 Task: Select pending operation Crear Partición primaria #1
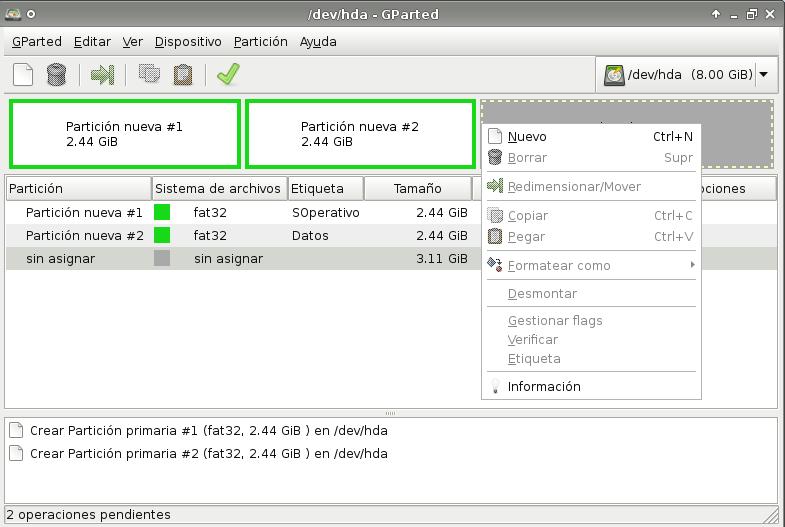point(208,431)
